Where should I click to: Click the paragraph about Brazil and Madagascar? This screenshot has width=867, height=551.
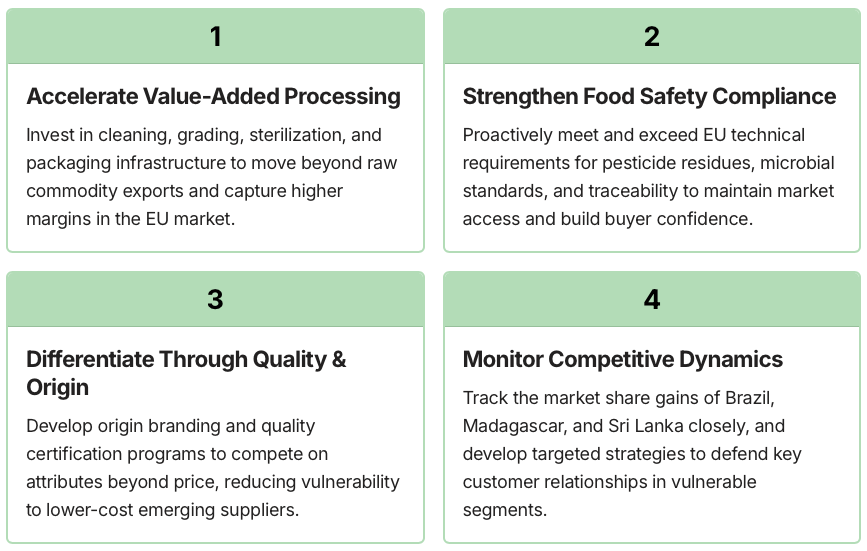[x=632, y=454]
